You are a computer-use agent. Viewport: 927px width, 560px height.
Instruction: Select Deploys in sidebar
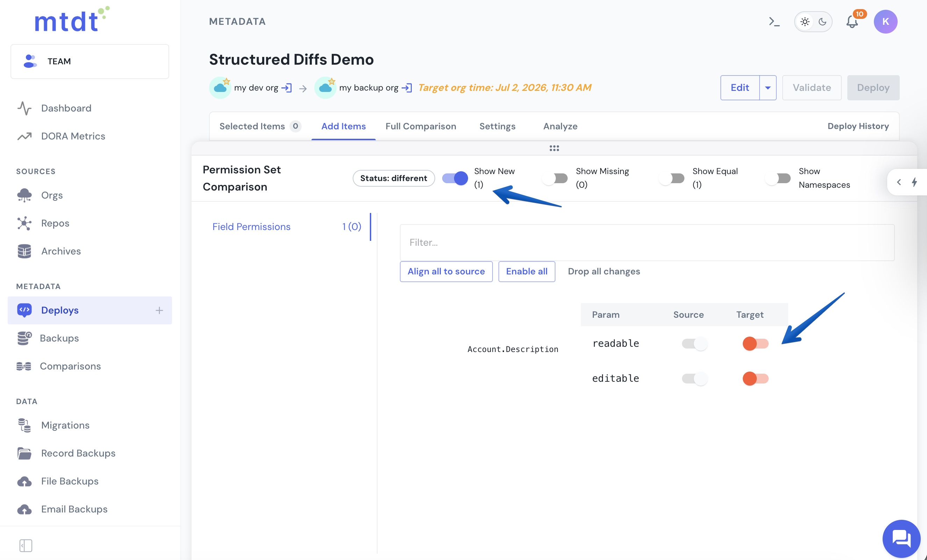pos(89,310)
